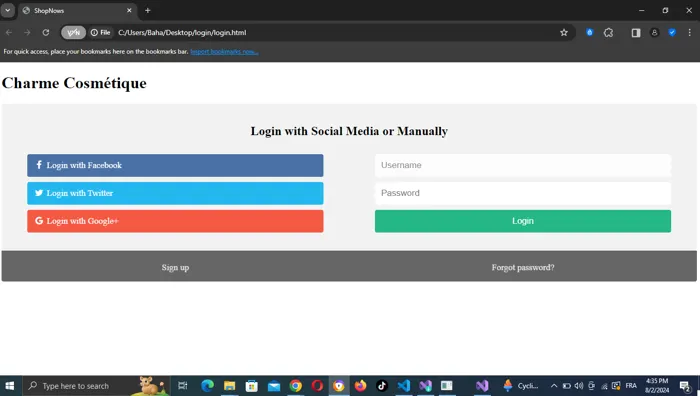This screenshot has width=700, height=396.
Task: View site info via File chip
Action: (100, 33)
